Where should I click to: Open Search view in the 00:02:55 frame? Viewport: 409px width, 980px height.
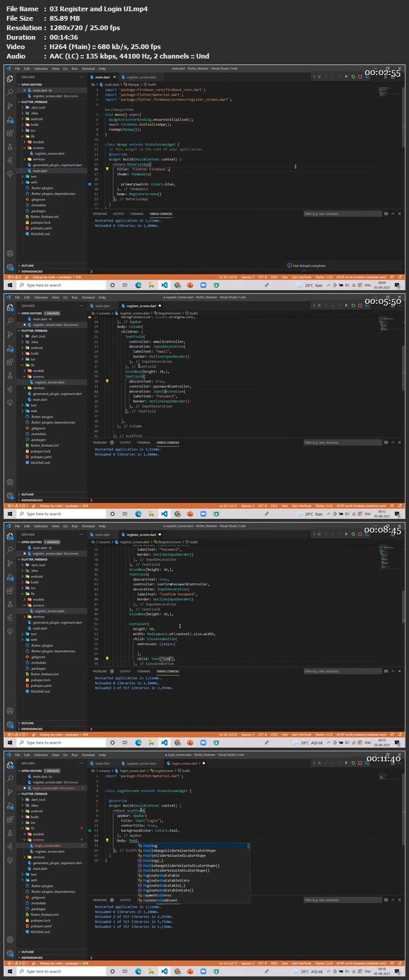click(9, 92)
